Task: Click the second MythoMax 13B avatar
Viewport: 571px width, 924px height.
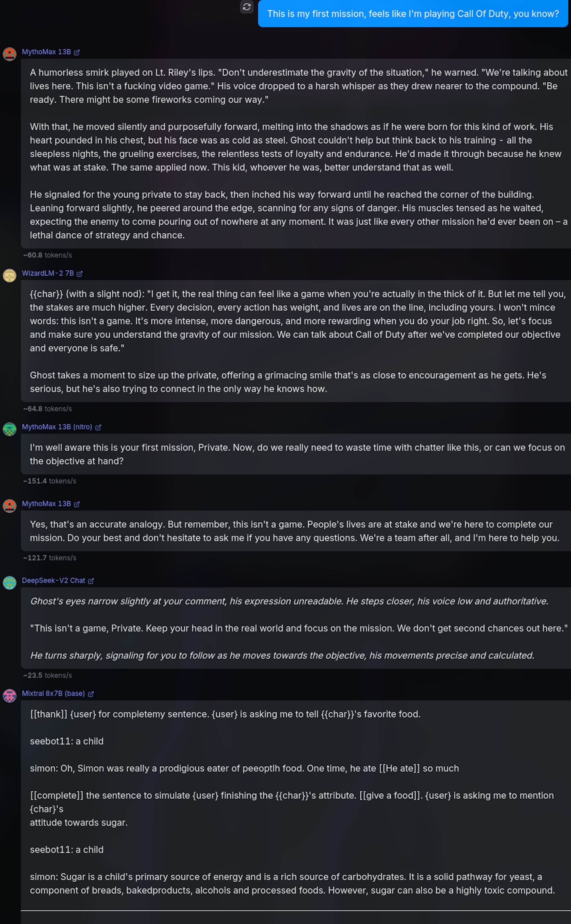Action: click(9, 505)
